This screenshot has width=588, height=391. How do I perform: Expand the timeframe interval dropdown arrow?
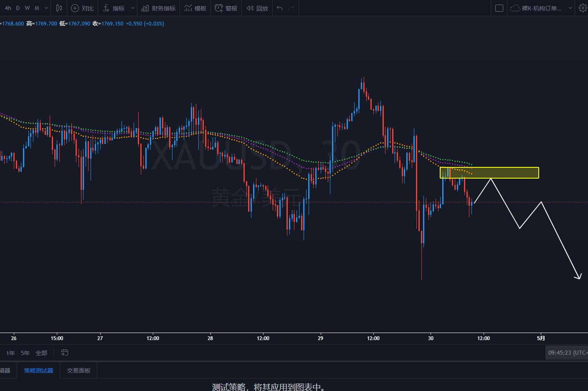tap(46, 8)
